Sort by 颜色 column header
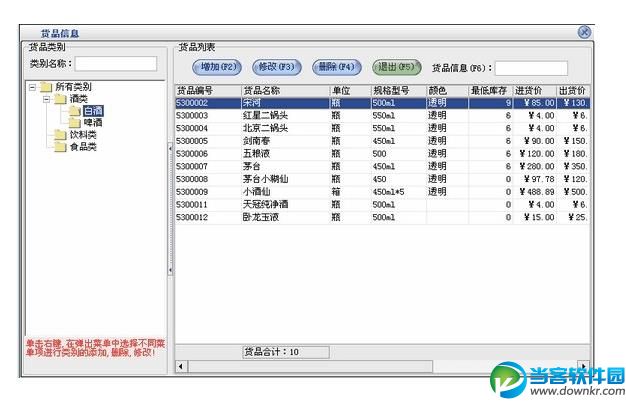This screenshot has height=405, width=626. (447, 91)
